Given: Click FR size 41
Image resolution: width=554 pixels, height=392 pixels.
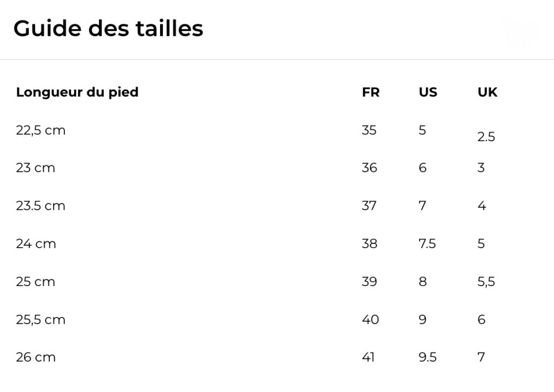Looking at the screenshot, I should [x=368, y=357].
